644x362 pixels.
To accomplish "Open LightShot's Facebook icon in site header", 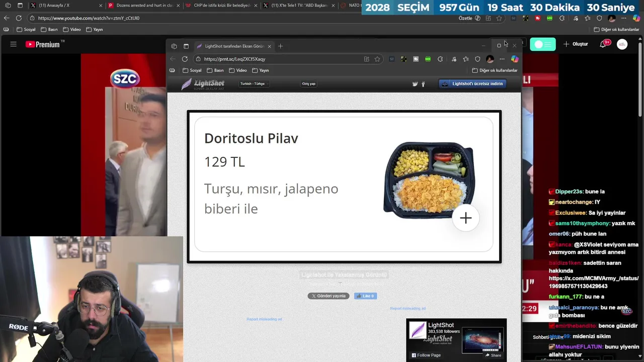I will (x=423, y=84).
